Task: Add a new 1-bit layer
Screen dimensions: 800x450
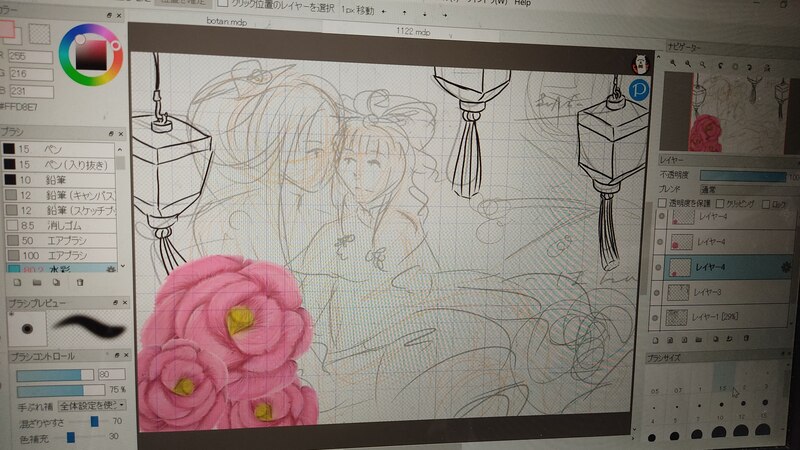Action: point(684,339)
